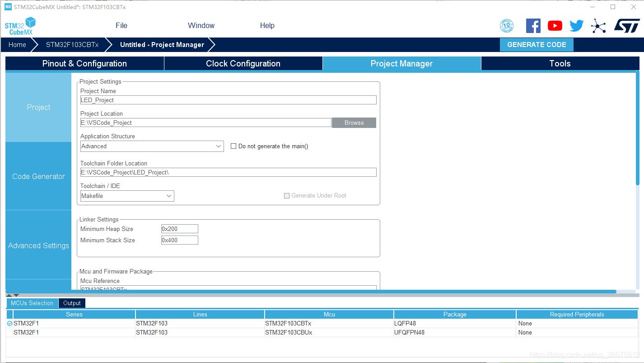Go to STM32F103CBTx breadcrumb
The image size is (644, 363).
[72, 45]
